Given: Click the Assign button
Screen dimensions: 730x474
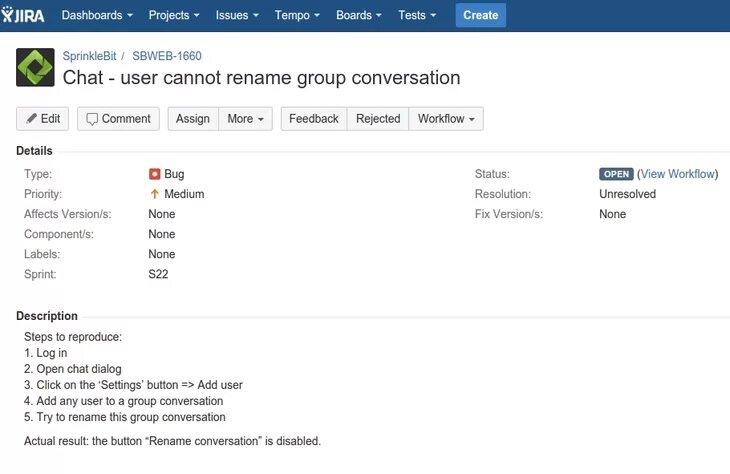Looking at the screenshot, I should tap(193, 118).
